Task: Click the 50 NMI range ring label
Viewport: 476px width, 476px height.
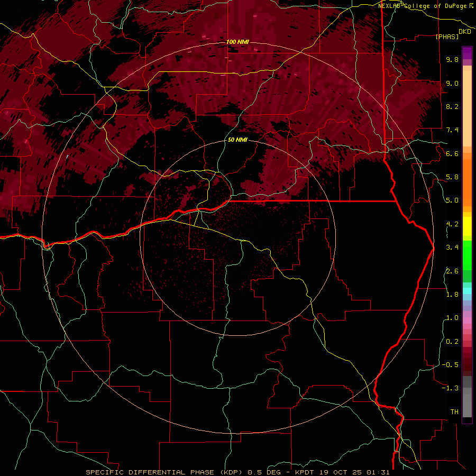Action: pyautogui.click(x=237, y=140)
